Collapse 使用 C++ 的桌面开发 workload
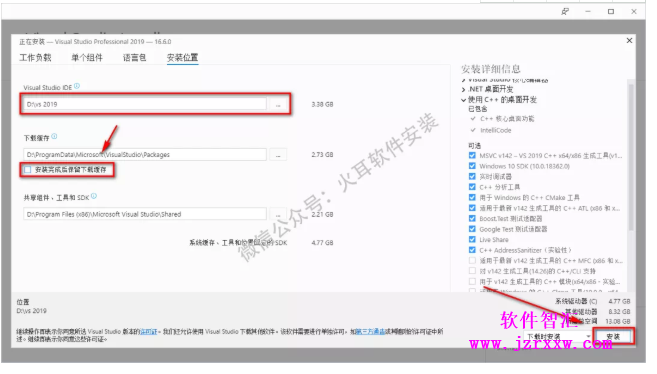 [463, 100]
